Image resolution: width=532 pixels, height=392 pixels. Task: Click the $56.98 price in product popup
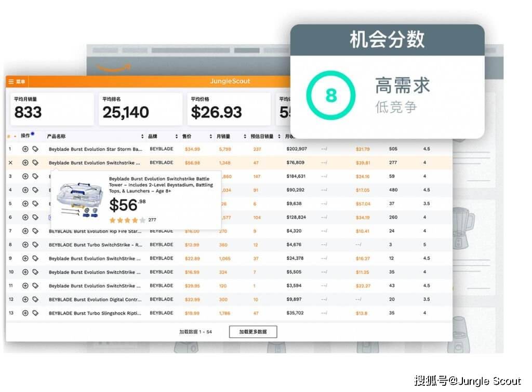click(x=127, y=205)
